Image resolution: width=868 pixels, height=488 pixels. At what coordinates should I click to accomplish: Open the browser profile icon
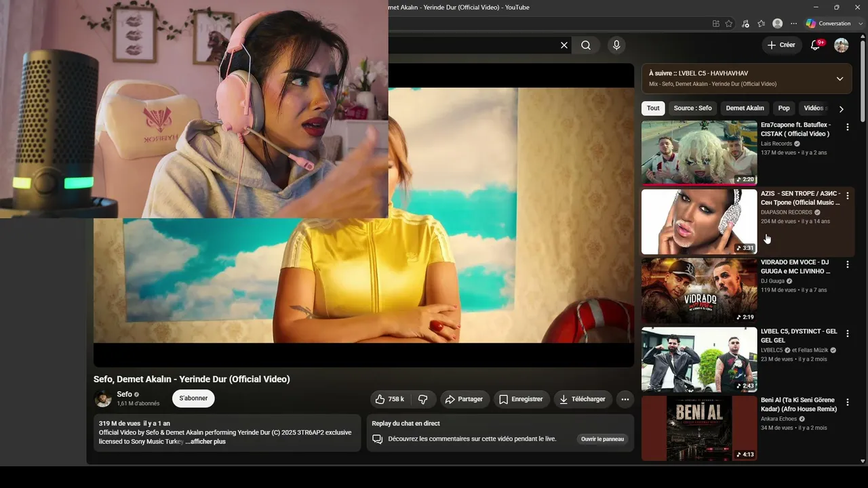778,24
